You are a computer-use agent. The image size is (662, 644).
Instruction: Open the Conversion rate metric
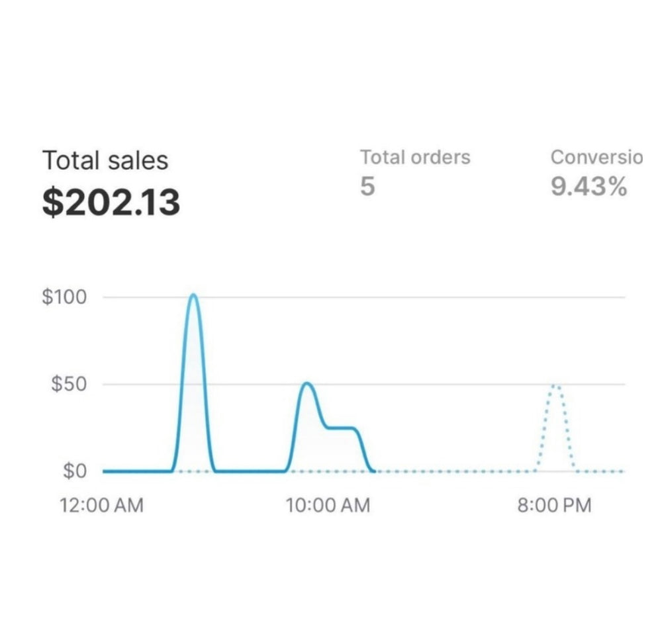[x=596, y=158]
